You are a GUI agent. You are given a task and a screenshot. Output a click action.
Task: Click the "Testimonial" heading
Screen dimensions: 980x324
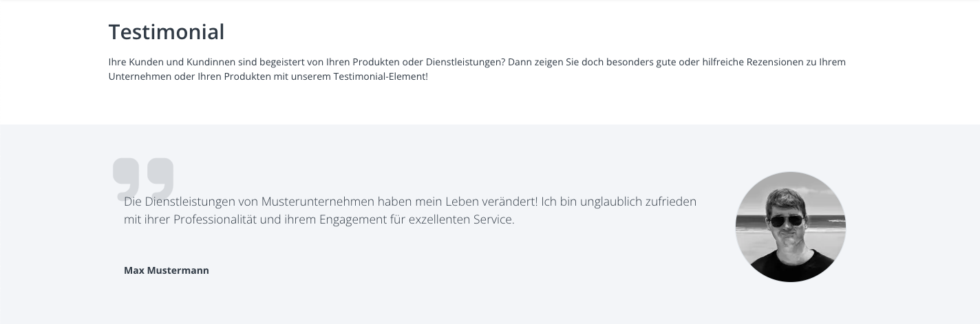click(x=167, y=32)
